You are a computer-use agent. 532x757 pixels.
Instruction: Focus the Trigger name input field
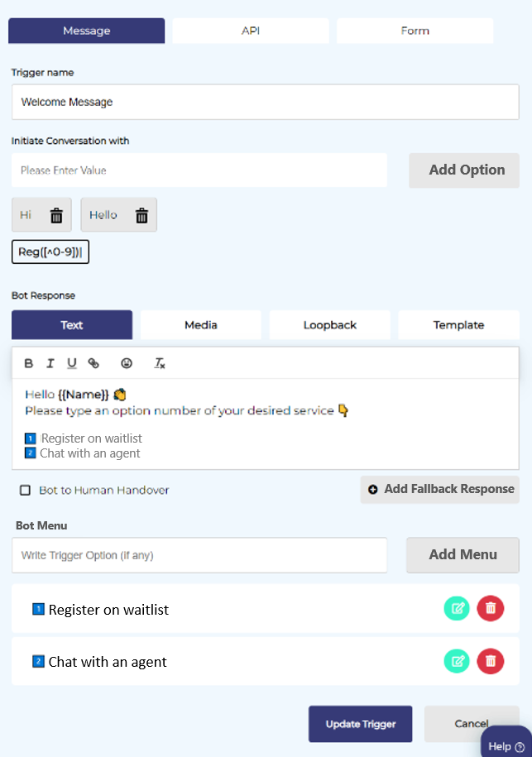point(266,102)
